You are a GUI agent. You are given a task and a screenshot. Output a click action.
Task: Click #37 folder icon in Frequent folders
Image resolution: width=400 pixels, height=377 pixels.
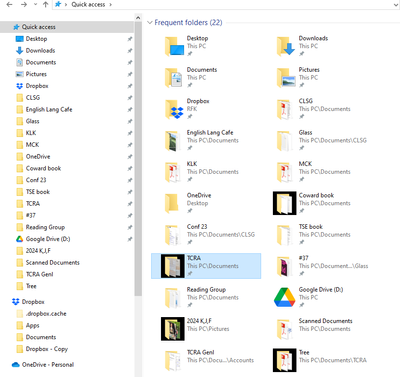tap(284, 266)
